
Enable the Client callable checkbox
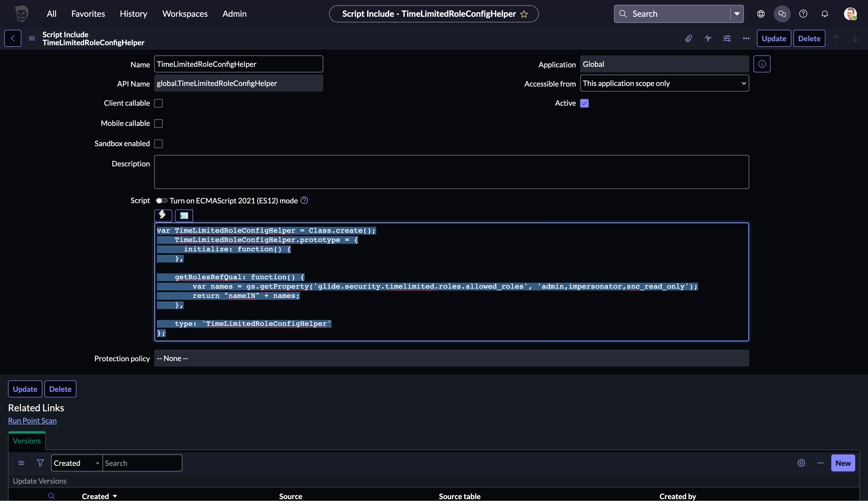point(158,103)
